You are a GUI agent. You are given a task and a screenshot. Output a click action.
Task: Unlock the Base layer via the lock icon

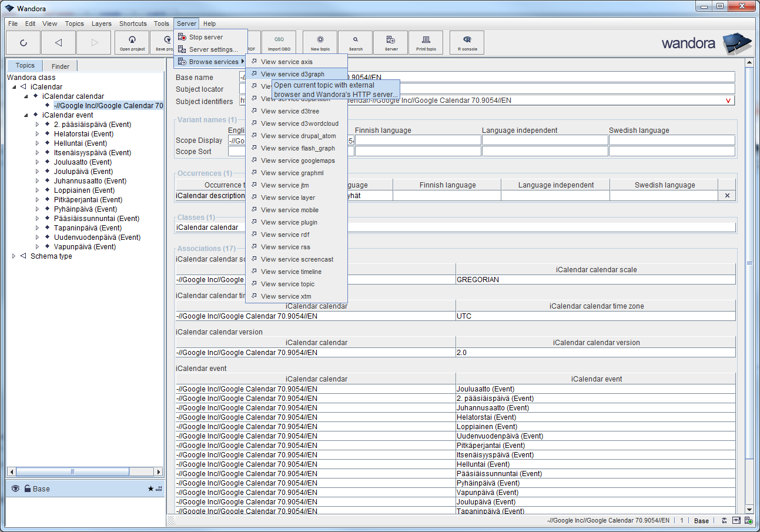click(x=27, y=488)
